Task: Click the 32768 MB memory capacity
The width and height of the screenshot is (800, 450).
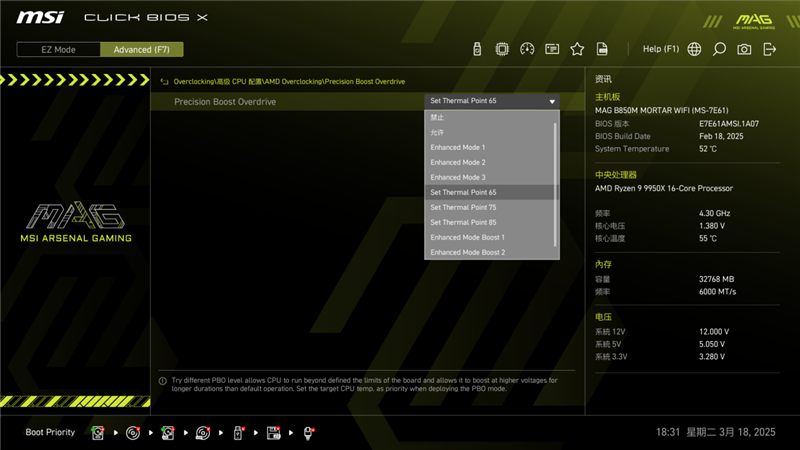Action: coord(716,279)
